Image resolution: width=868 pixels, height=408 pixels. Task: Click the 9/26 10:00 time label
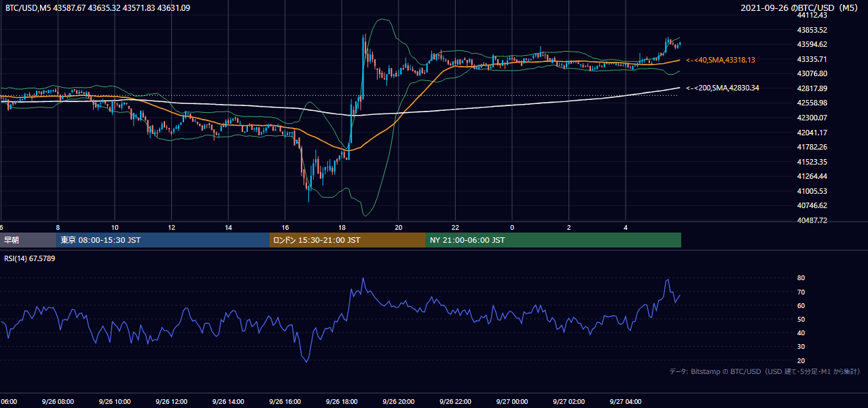point(114,402)
